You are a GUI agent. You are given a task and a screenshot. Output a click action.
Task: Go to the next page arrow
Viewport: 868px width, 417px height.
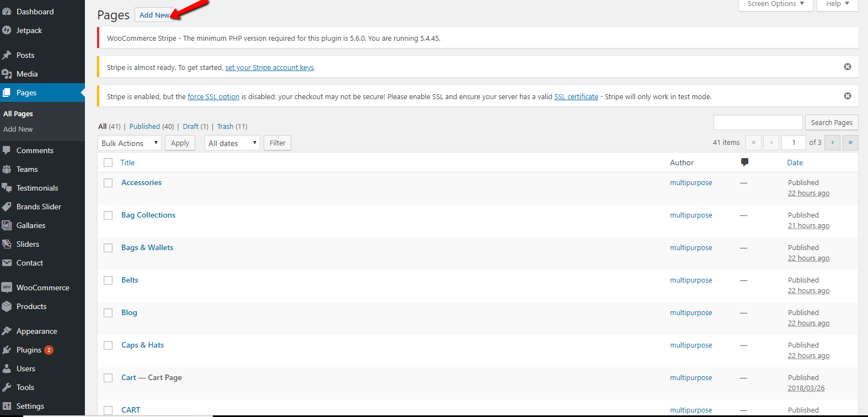pos(833,142)
